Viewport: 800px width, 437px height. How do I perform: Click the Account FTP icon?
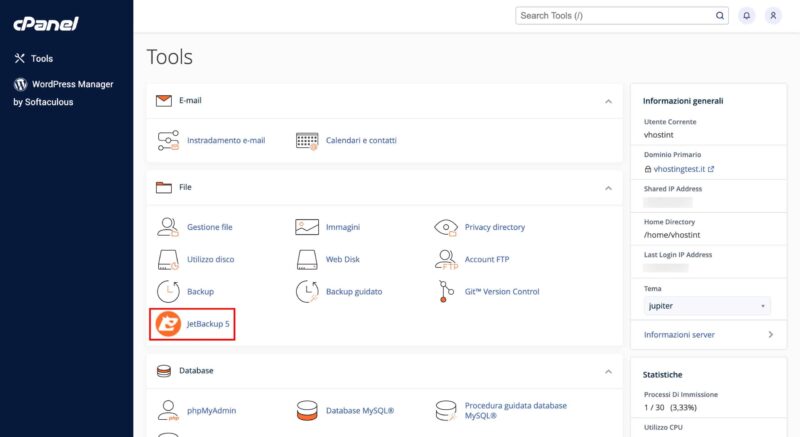[x=446, y=260]
